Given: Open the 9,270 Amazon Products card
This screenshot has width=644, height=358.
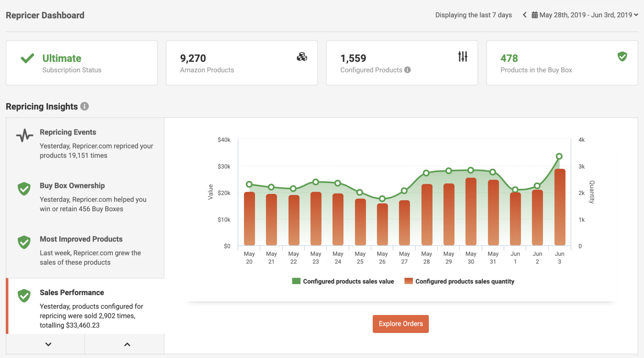Looking at the screenshot, I should (242, 63).
